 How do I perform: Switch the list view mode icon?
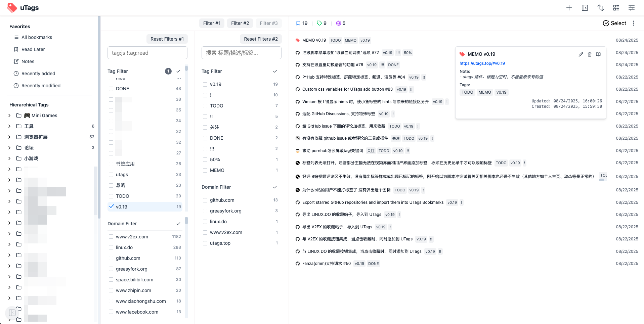[616, 8]
